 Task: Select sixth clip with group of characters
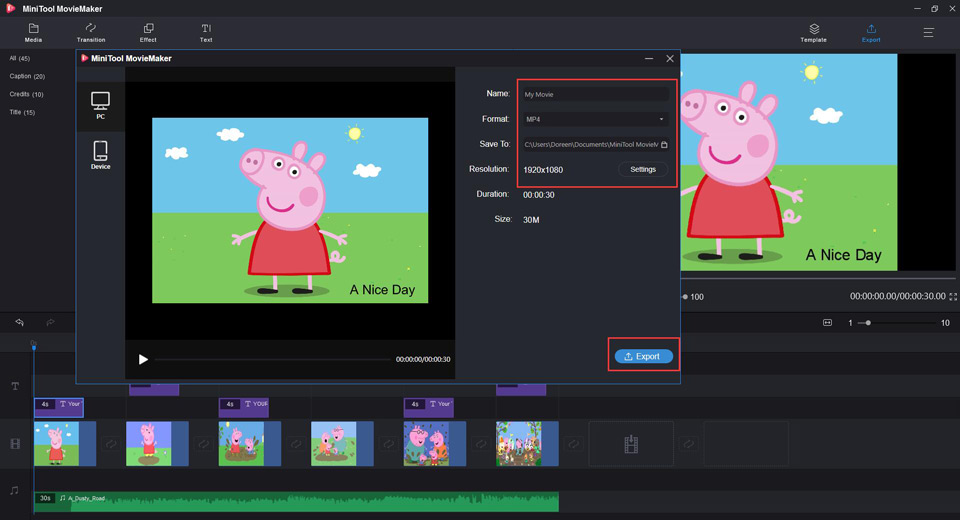527,443
